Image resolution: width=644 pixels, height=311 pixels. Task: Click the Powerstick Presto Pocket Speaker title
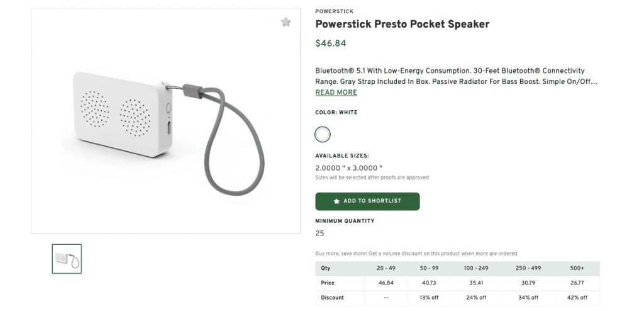point(402,25)
